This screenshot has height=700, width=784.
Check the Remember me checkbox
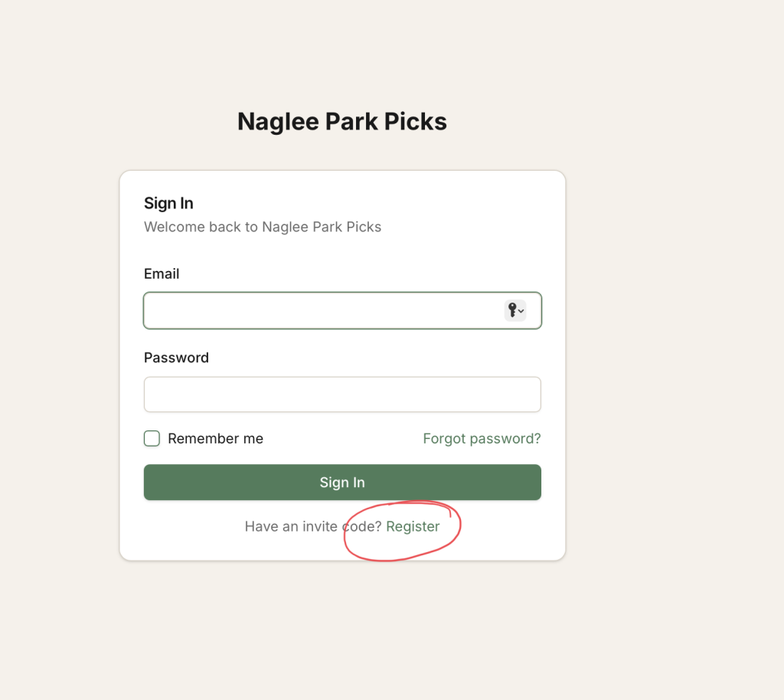152,439
